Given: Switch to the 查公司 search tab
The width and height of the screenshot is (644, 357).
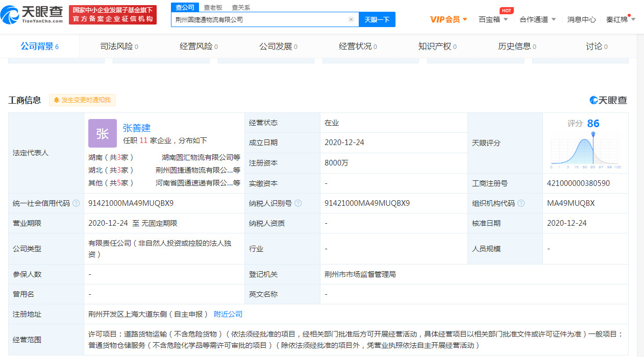Looking at the screenshot, I should tap(185, 8).
